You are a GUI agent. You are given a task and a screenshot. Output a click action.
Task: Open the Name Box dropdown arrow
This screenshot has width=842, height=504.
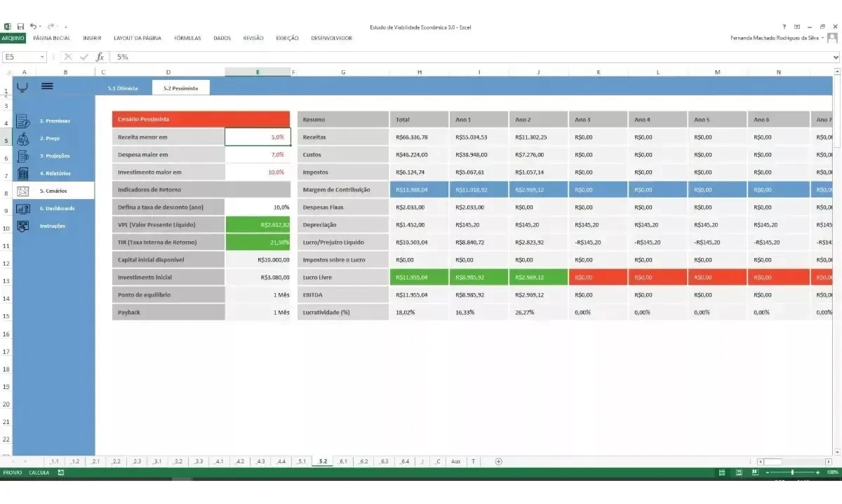42,57
